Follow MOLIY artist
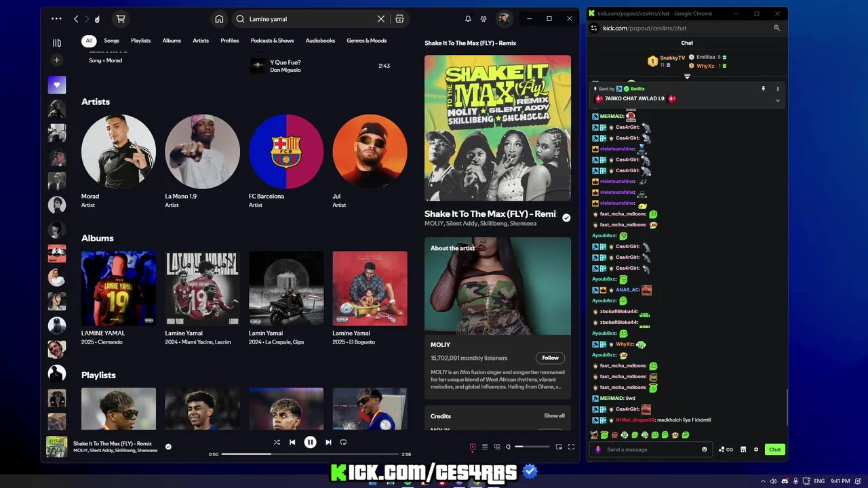Screen dimensions: 868x488 [550, 358]
